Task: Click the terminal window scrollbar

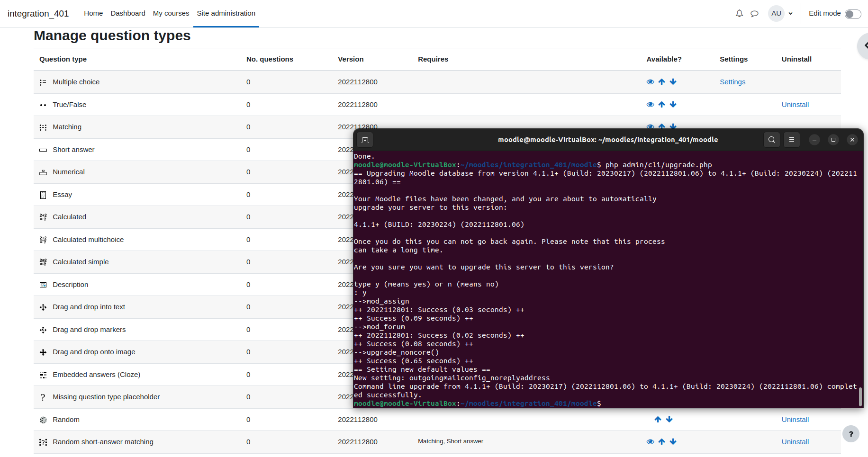Action: 860,397
